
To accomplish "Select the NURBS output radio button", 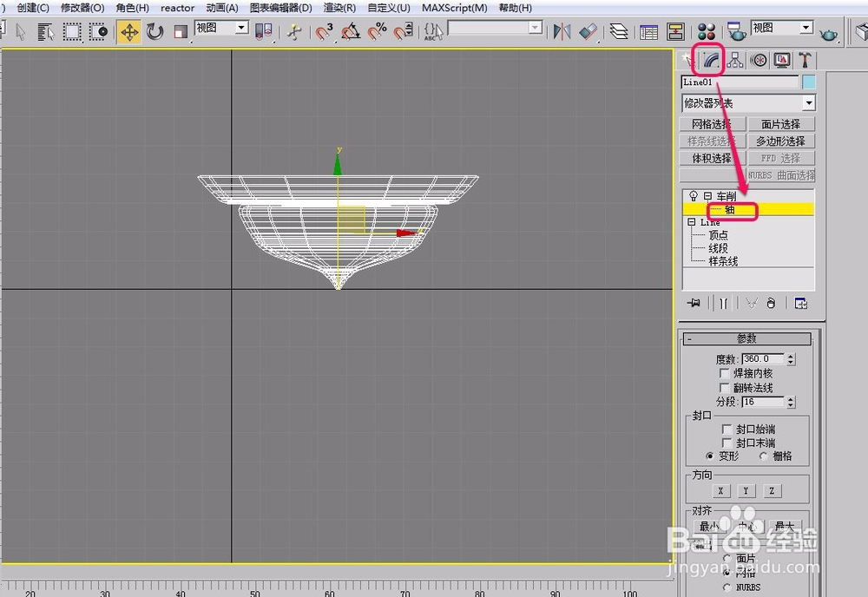I will [x=727, y=587].
